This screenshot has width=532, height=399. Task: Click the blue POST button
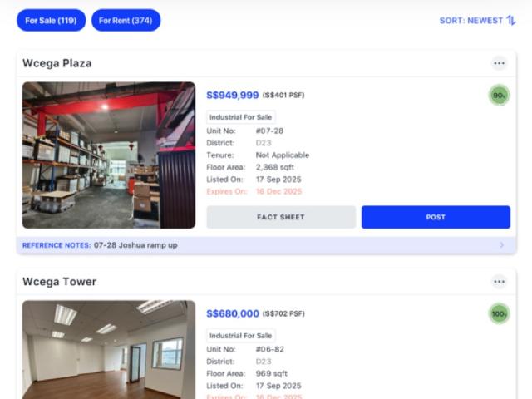(436, 217)
